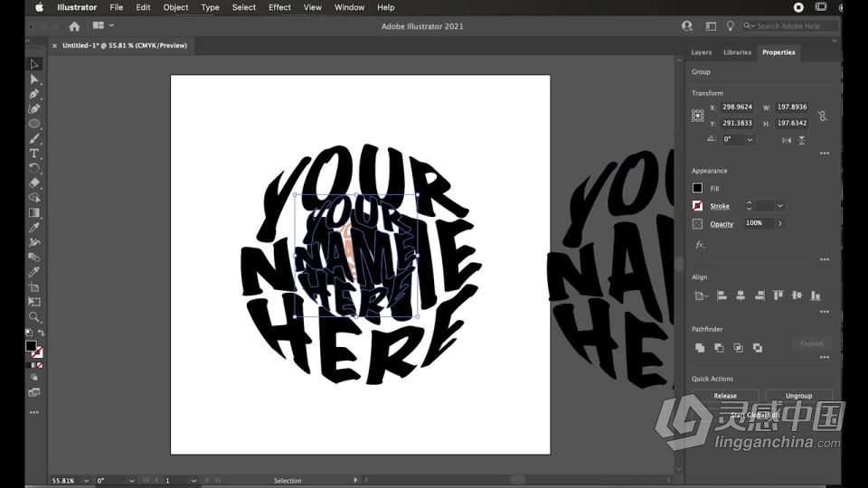Click Pathfinder Unite icon
This screenshot has width=868, height=488.
coord(700,347)
